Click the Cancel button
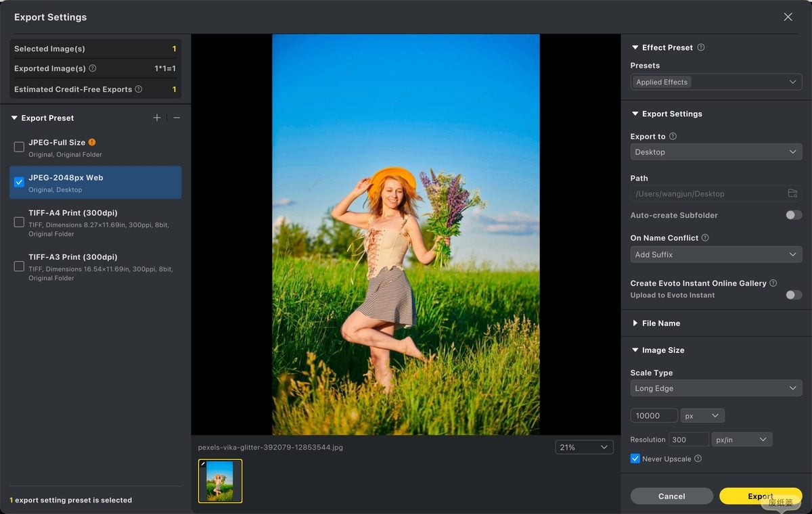Image resolution: width=812 pixels, height=514 pixels. (672, 496)
